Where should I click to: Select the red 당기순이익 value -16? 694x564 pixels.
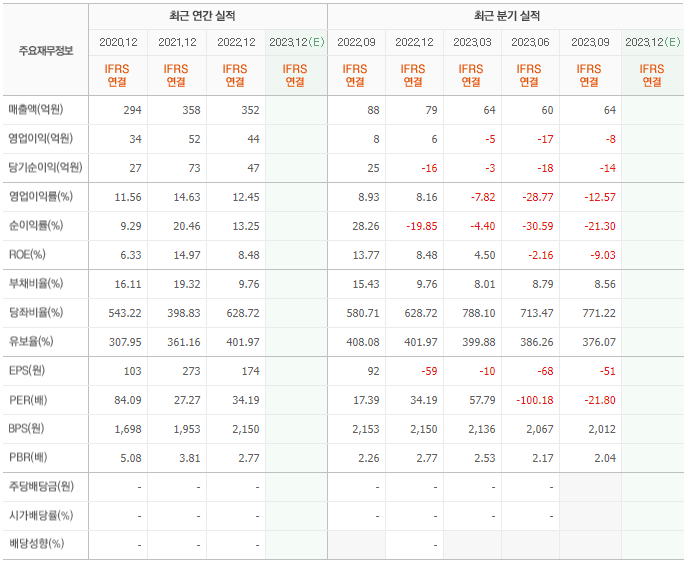coord(429,168)
